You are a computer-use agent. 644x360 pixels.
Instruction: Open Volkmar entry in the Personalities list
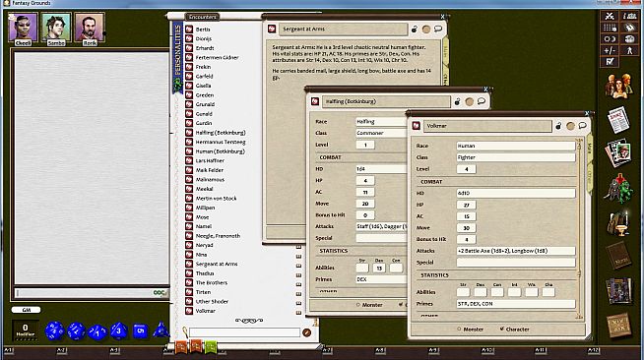206,311
